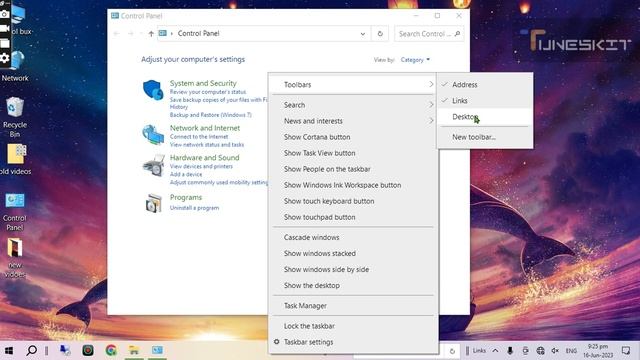Open taskbar search magnifier

click(31, 350)
